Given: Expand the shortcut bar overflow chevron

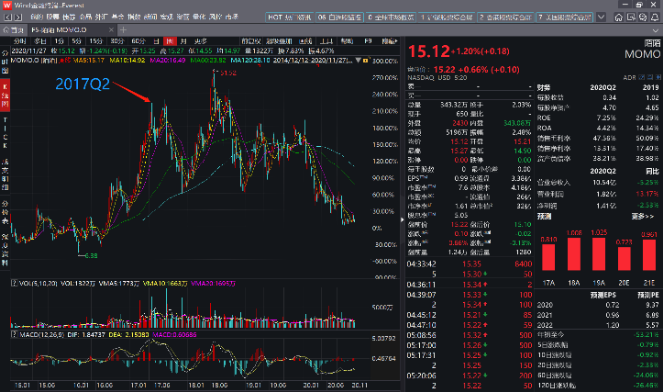Looking at the screenshot, I should (601, 17).
